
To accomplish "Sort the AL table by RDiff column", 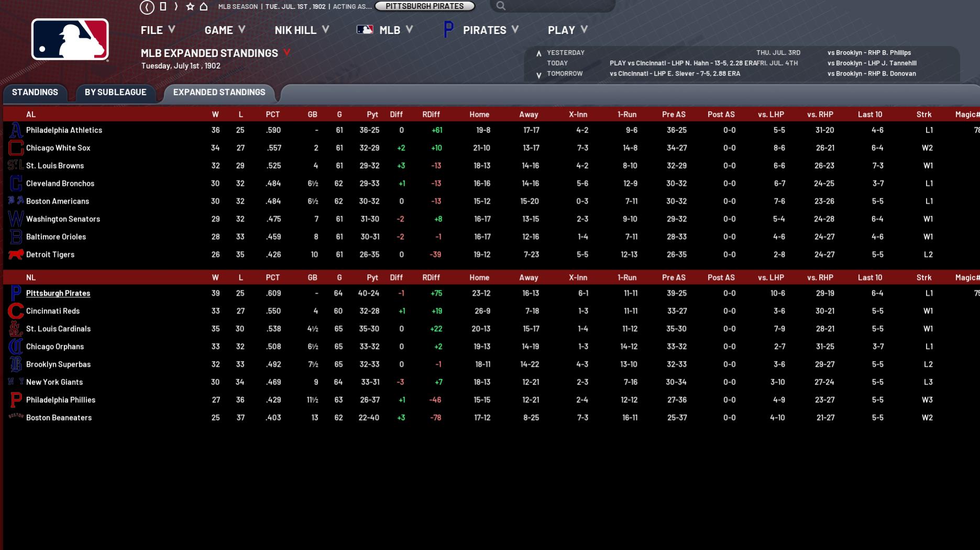I will coord(431,115).
